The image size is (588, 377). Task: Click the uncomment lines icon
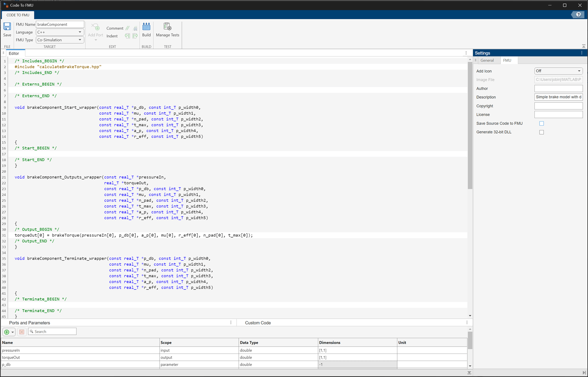pos(135,28)
